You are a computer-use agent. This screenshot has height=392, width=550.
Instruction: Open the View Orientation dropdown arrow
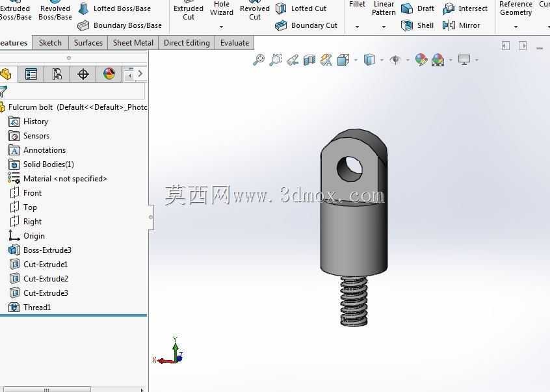tap(356, 60)
